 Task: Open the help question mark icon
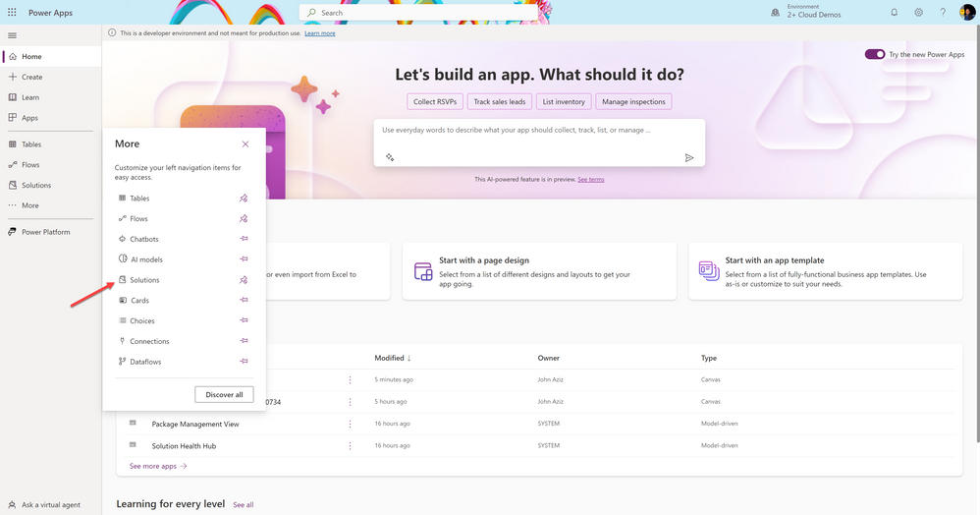943,13
